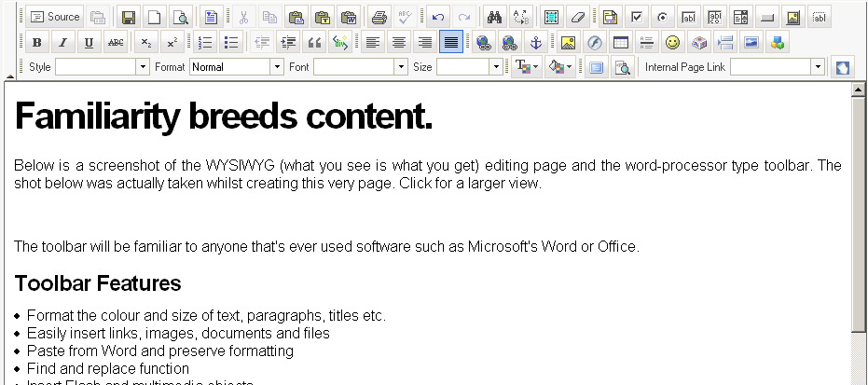Toggle bold formatting
868x385 pixels.
(37, 42)
